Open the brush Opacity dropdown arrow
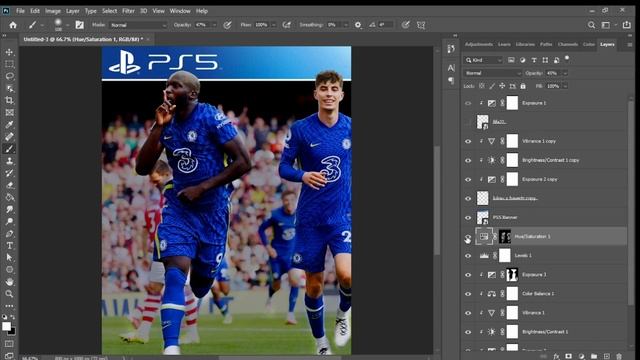 click(x=214, y=25)
